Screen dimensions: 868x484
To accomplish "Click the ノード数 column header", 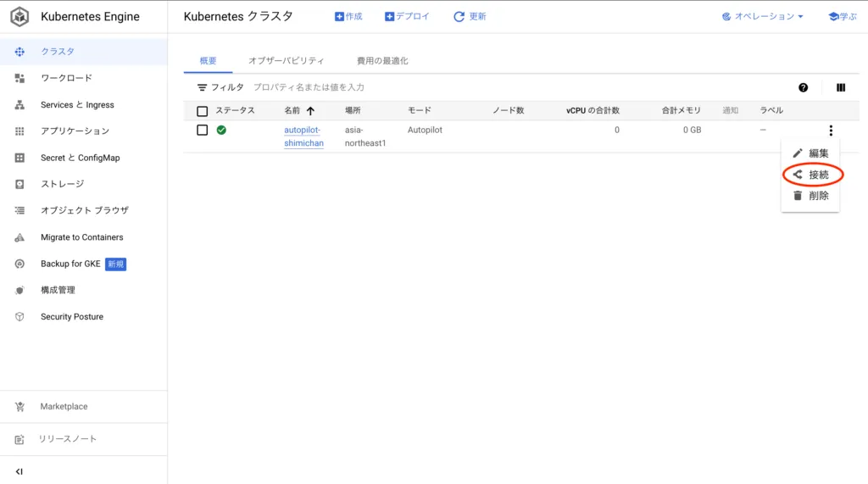I will pos(509,111).
